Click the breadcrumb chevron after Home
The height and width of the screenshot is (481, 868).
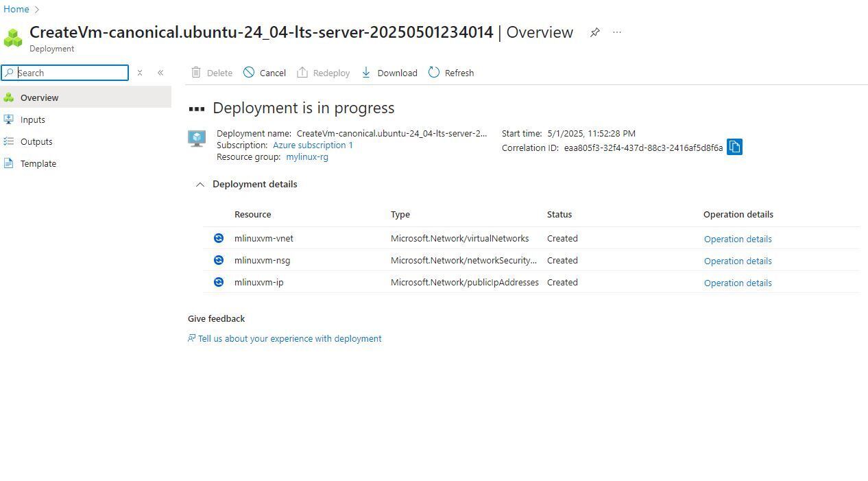37,10
